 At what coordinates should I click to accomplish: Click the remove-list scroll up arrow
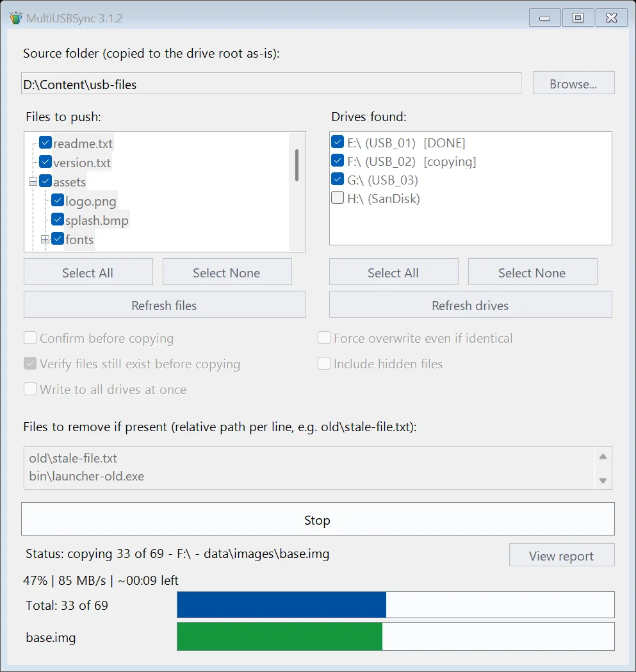603,456
